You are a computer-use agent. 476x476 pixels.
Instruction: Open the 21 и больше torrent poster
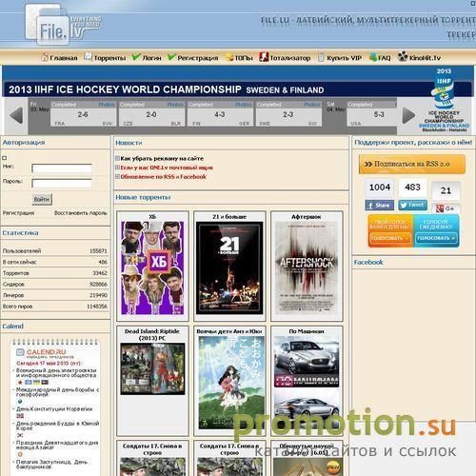click(x=229, y=268)
